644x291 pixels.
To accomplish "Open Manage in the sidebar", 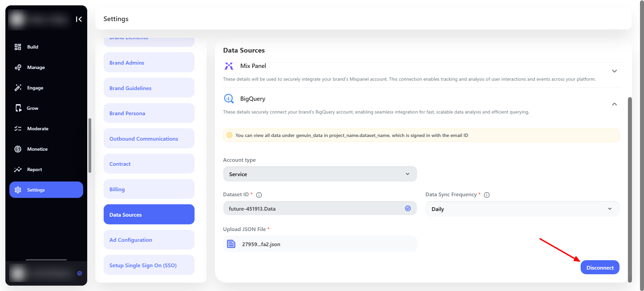I will tap(46, 67).
